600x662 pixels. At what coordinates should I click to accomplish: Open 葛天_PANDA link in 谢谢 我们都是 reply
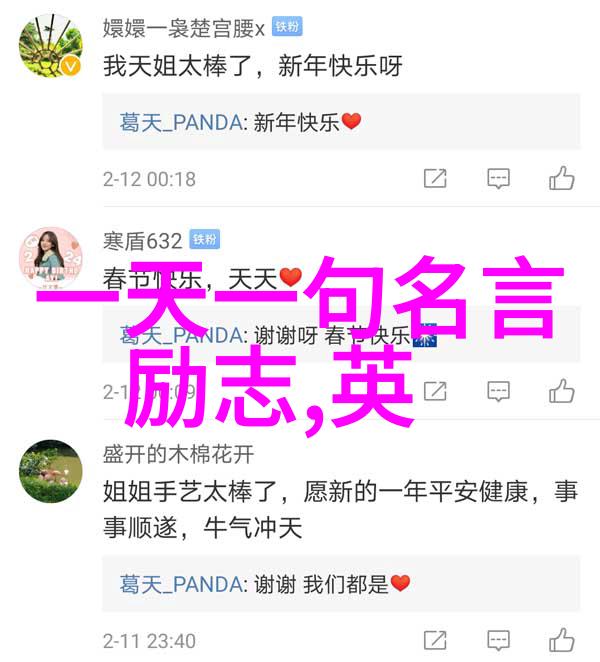point(181,585)
